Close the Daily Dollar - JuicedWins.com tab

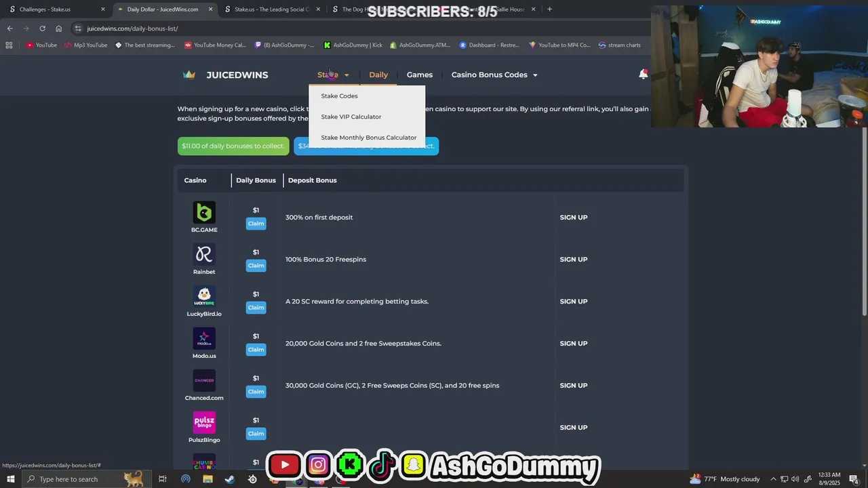point(210,9)
